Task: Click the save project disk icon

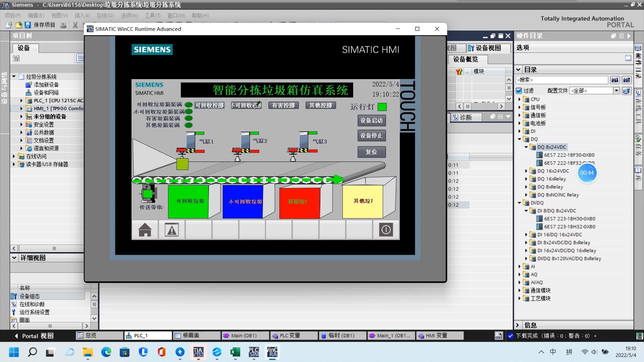Action: 28,25
